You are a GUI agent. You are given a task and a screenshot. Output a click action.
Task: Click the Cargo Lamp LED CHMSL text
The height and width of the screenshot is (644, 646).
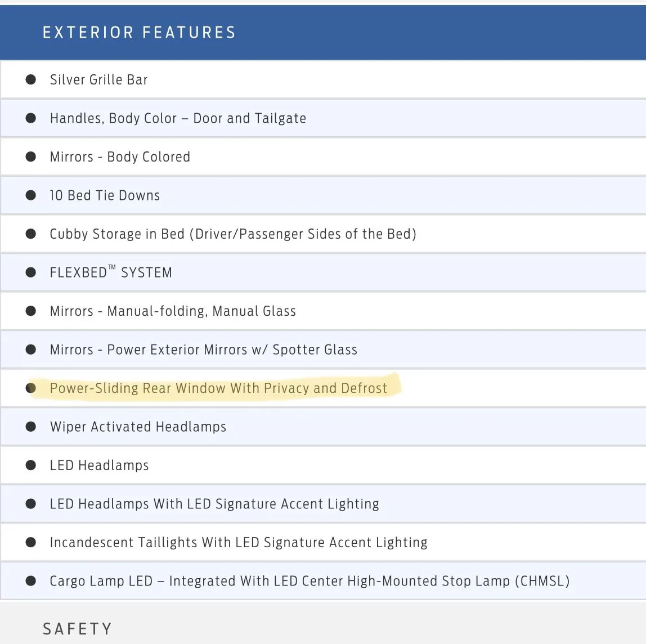point(310,581)
